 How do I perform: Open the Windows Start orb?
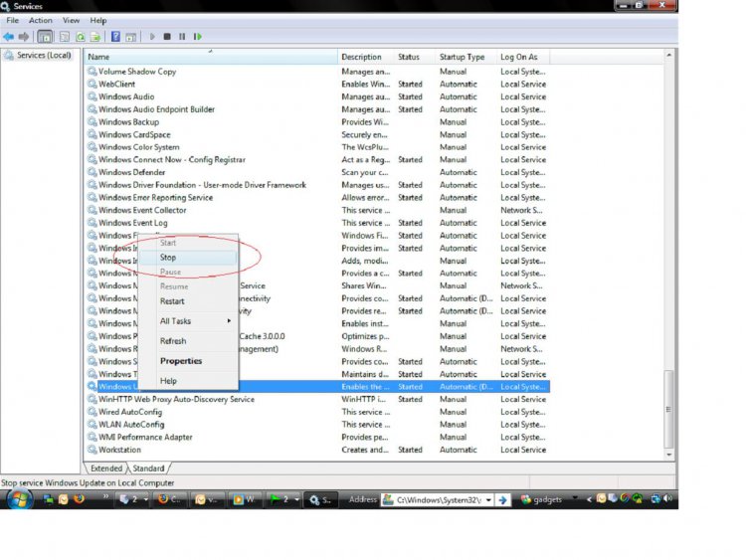[18, 499]
